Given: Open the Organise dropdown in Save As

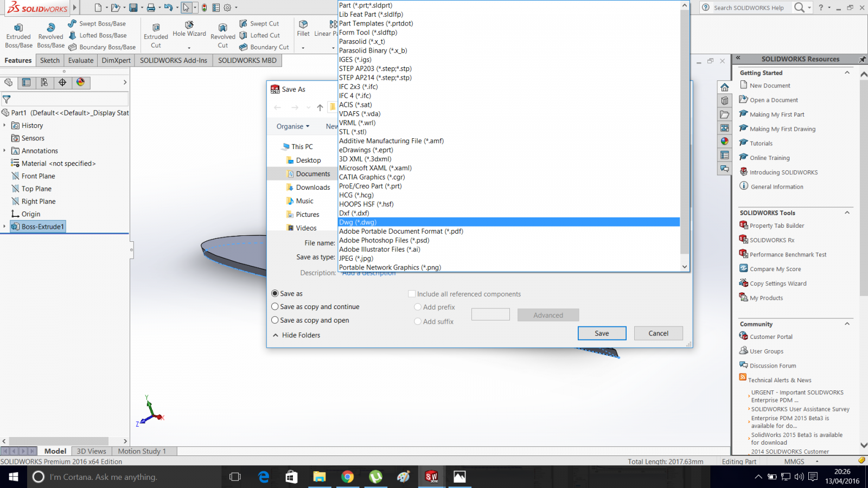Looking at the screenshot, I should 293,126.
